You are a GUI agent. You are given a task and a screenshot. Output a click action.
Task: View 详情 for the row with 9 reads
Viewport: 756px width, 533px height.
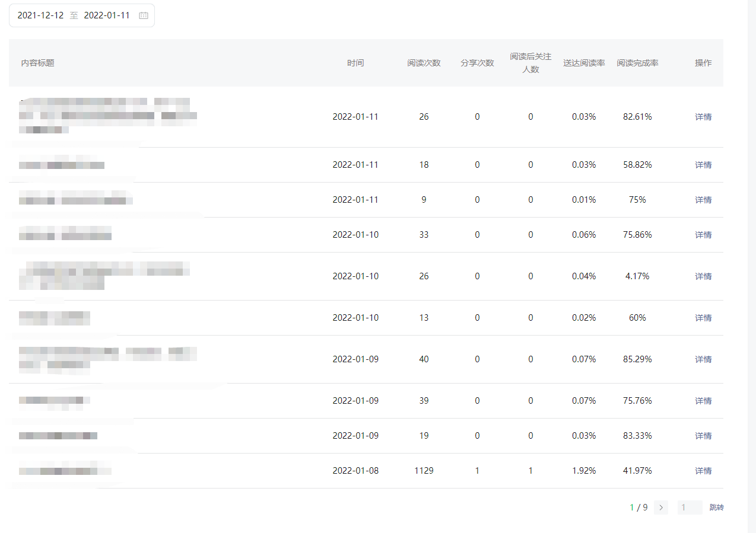(703, 200)
